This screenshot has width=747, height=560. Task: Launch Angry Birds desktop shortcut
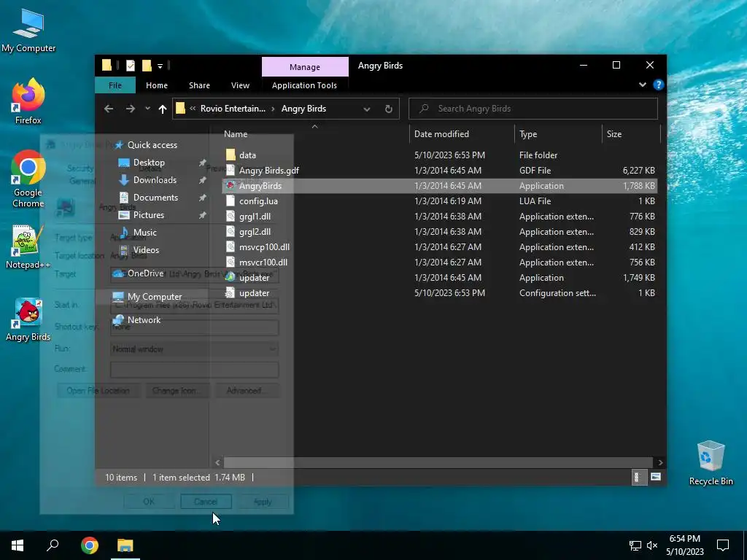[28, 320]
